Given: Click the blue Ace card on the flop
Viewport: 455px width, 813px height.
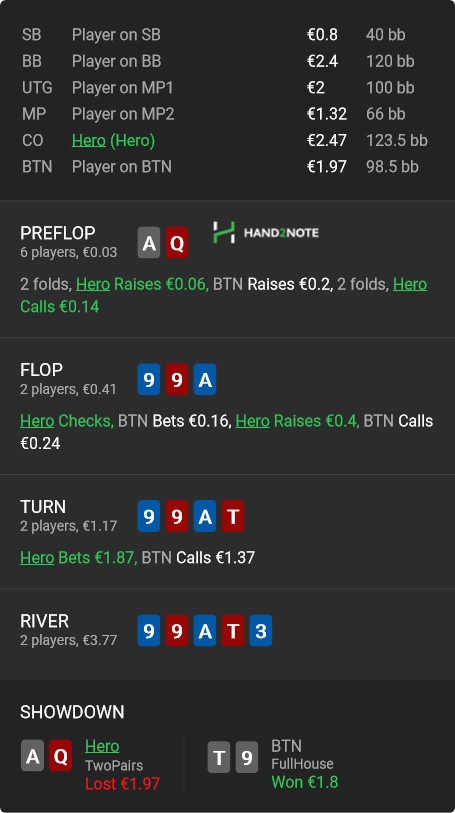Looking at the screenshot, I should (205, 380).
